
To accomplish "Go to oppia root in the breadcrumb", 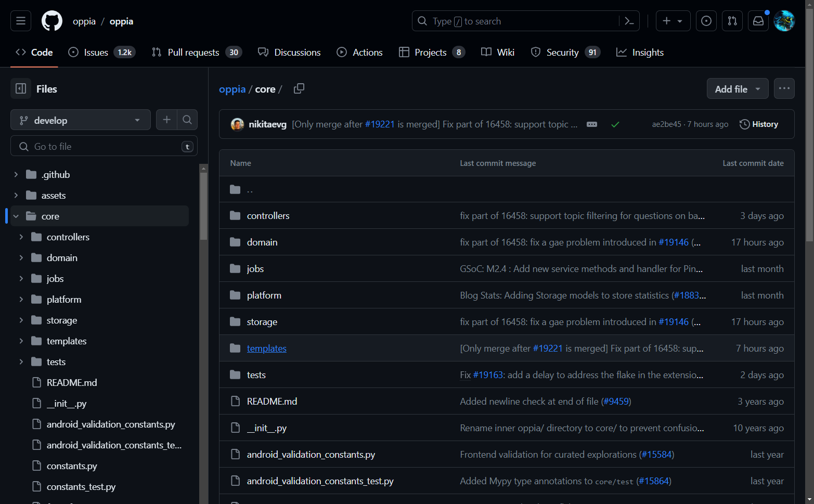I will pyautogui.click(x=232, y=89).
